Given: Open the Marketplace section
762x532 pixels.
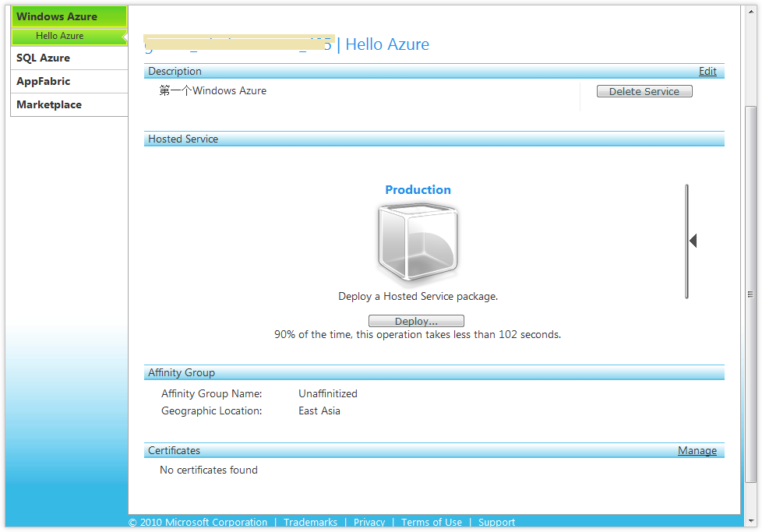Looking at the screenshot, I should tap(69, 104).
